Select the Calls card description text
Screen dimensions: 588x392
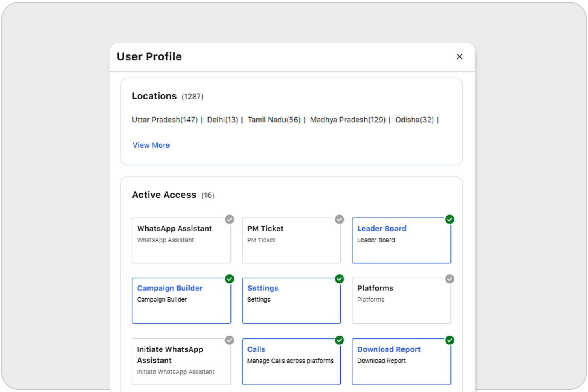click(x=290, y=361)
